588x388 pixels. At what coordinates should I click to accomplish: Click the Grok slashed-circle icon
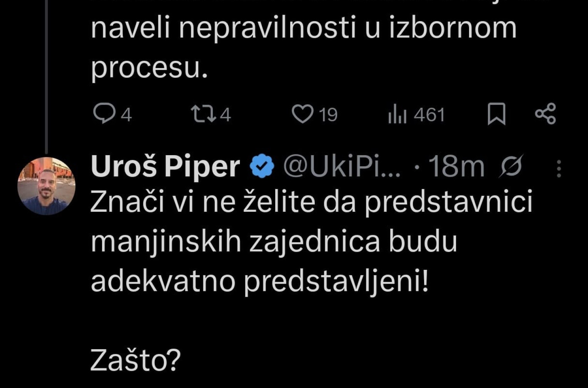(x=511, y=166)
